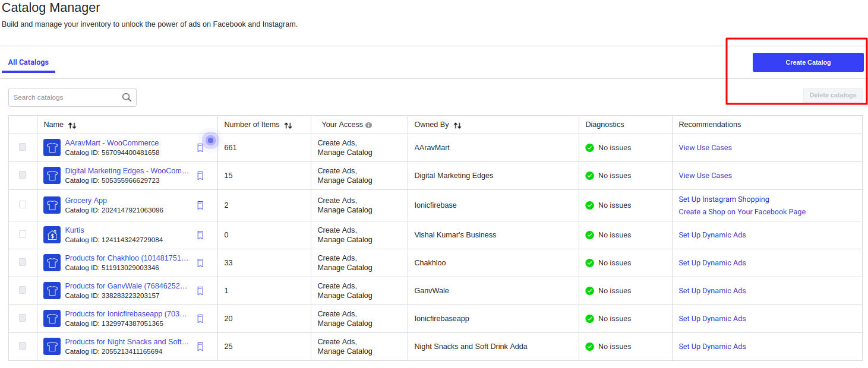Viewport: 868px width, 368px height.
Task: Click the Delete catalogs button
Action: point(833,95)
